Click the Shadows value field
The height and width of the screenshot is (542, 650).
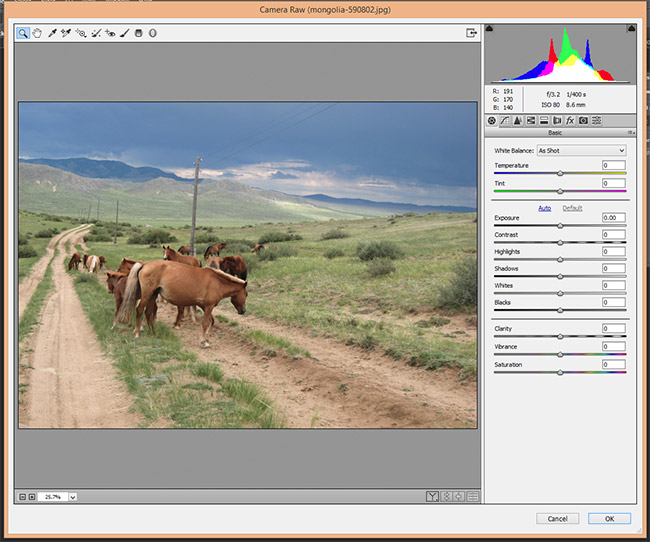click(x=614, y=269)
